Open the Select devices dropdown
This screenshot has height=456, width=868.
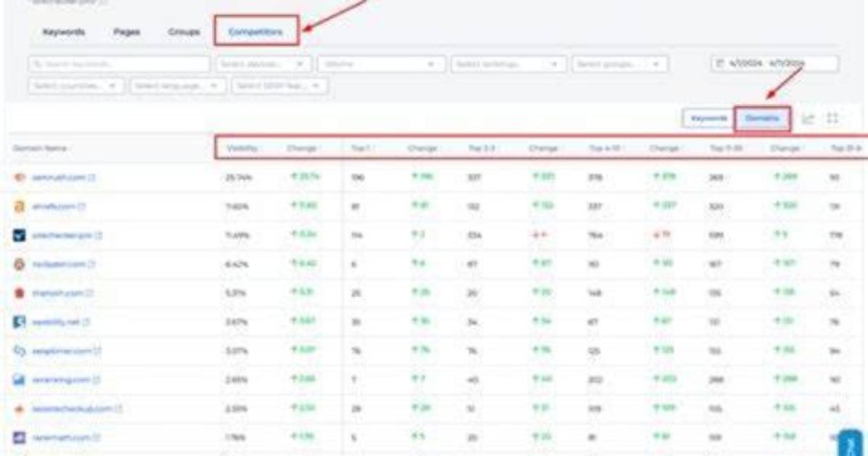tap(263, 65)
